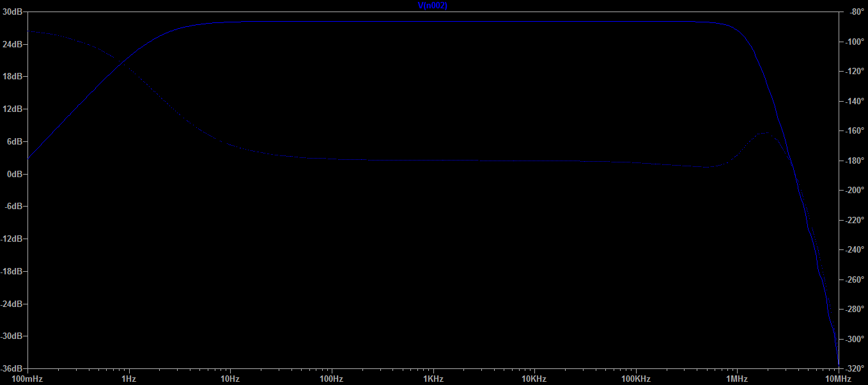
Task: Click the 10MHz frequency axis label
Action: pyautogui.click(x=839, y=379)
